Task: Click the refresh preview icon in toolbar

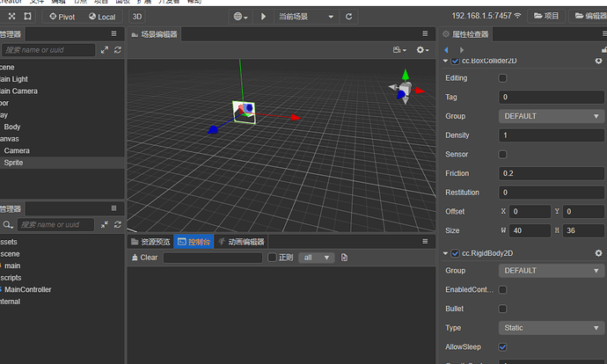Action: tap(348, 17)
